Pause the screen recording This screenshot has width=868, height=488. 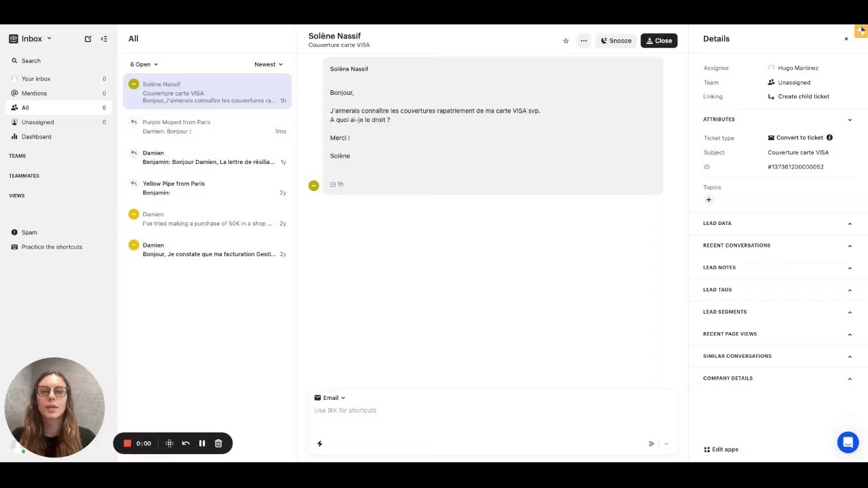point(202,443)
